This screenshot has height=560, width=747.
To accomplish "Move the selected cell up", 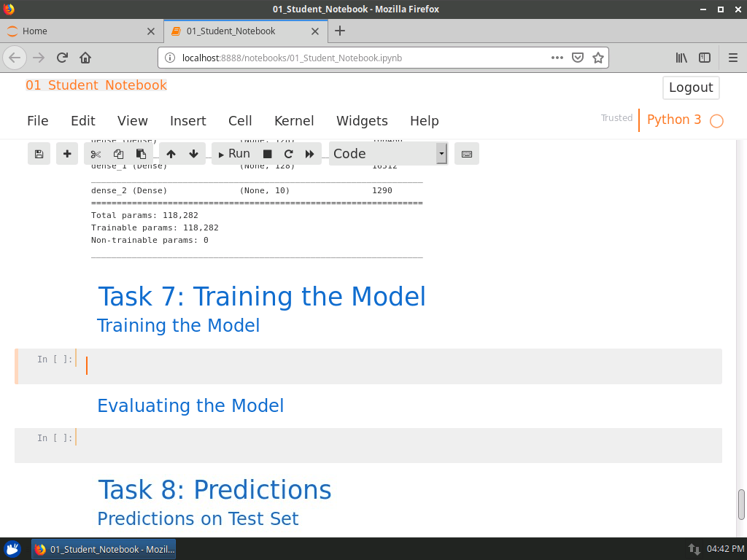I will tap(171, 154).
